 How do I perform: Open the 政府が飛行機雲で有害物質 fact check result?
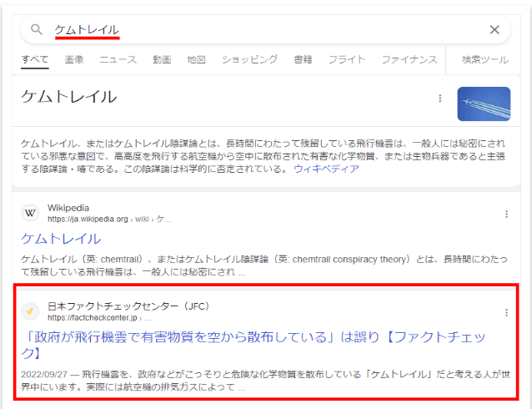point(253,345)
